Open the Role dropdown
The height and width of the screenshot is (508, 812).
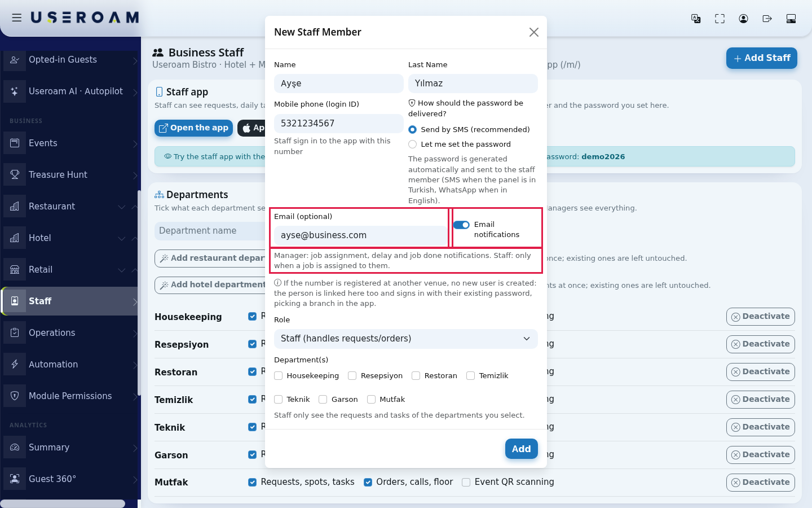[x=406, y=339]
